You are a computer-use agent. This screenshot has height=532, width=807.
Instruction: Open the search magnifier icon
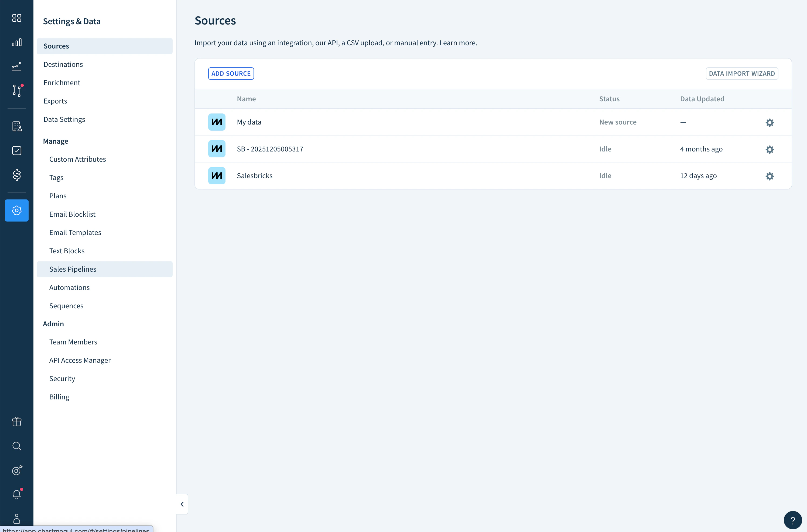[16, 446]
